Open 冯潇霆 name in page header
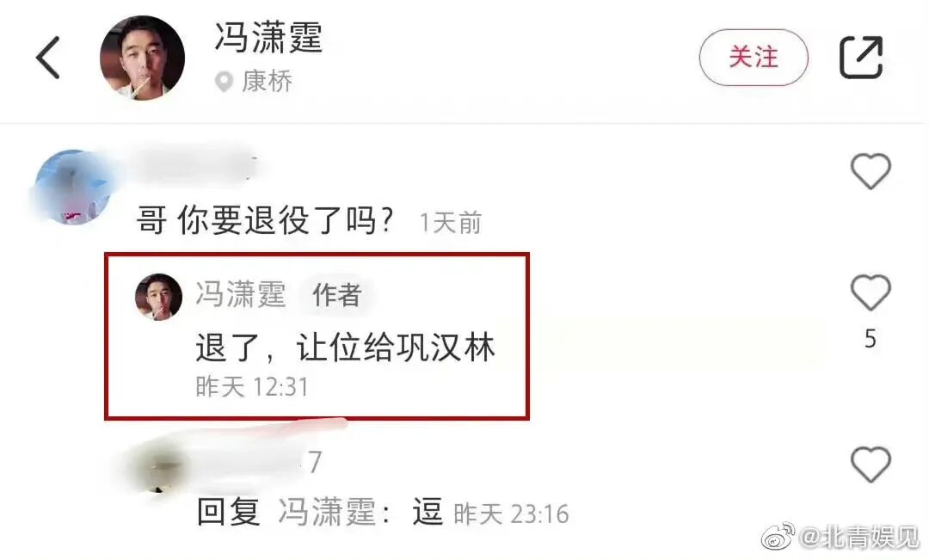 tap(268, 37)
